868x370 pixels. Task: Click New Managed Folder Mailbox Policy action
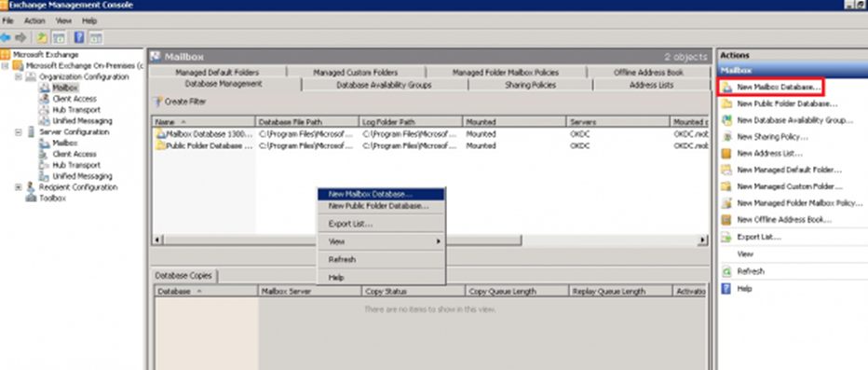(x=800, y=203)
